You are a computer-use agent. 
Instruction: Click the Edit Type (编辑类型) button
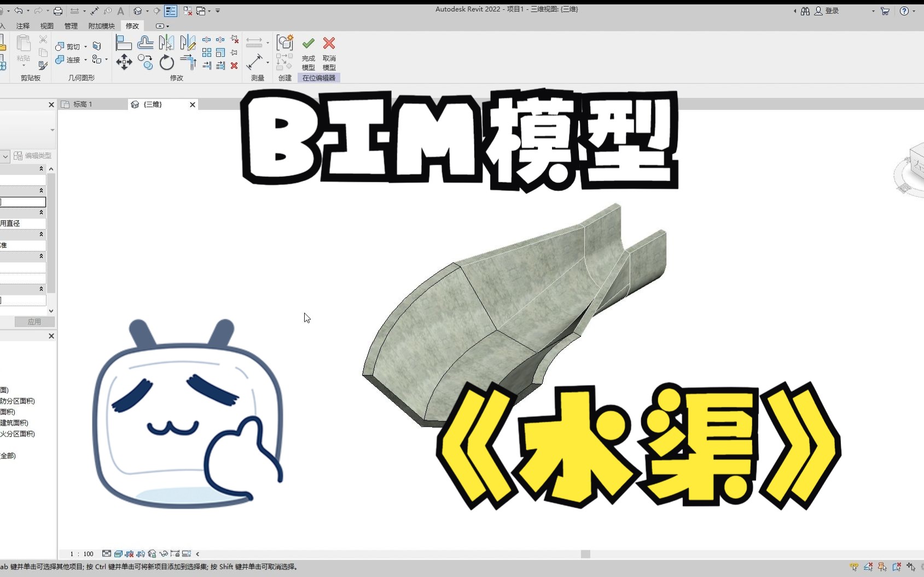point(33,156)
